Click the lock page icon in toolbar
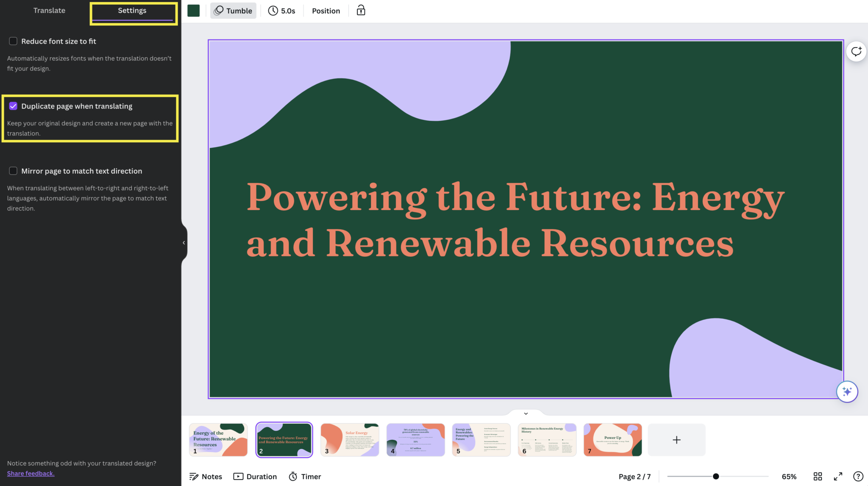The width and height of the screenshot is (868, 486). 361,11
